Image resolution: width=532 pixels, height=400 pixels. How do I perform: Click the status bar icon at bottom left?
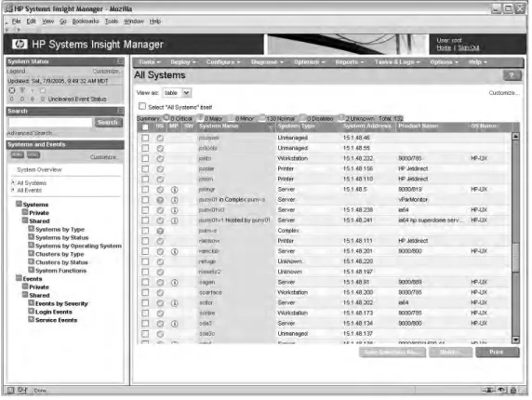10,390
